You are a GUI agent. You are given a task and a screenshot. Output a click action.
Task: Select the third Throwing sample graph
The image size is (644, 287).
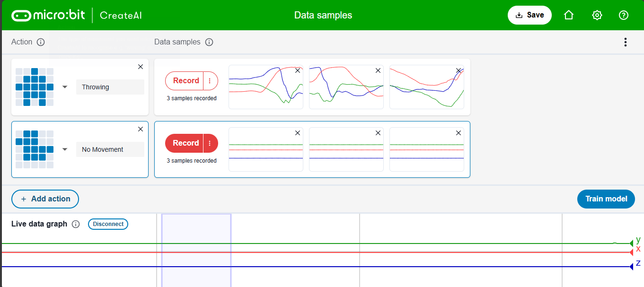coord(426,90)
